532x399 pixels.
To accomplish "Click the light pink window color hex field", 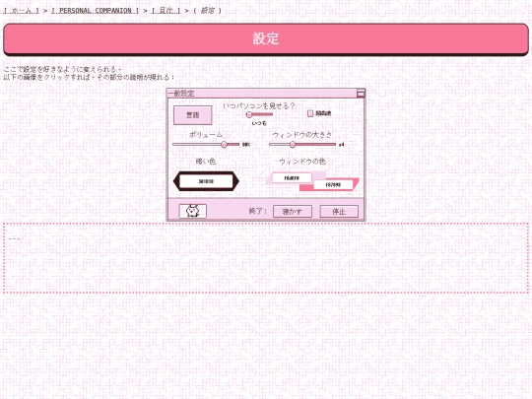I will point(292,177).
